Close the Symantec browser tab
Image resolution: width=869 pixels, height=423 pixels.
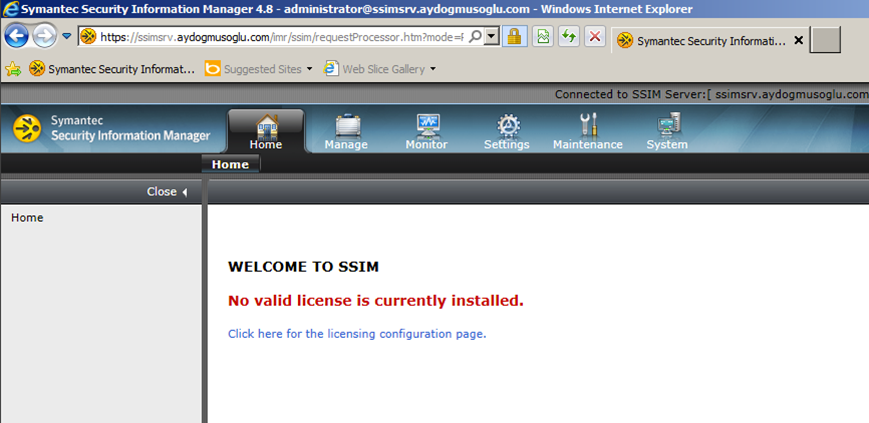[799, 40]
